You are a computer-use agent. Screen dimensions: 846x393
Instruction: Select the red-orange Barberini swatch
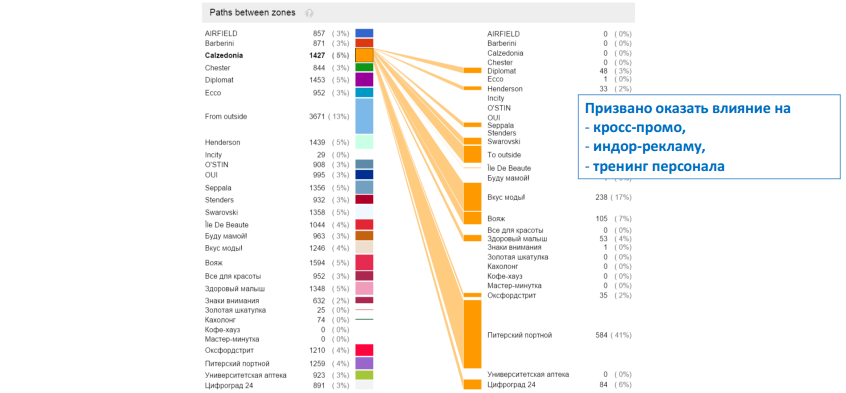(x=364, y=43)
